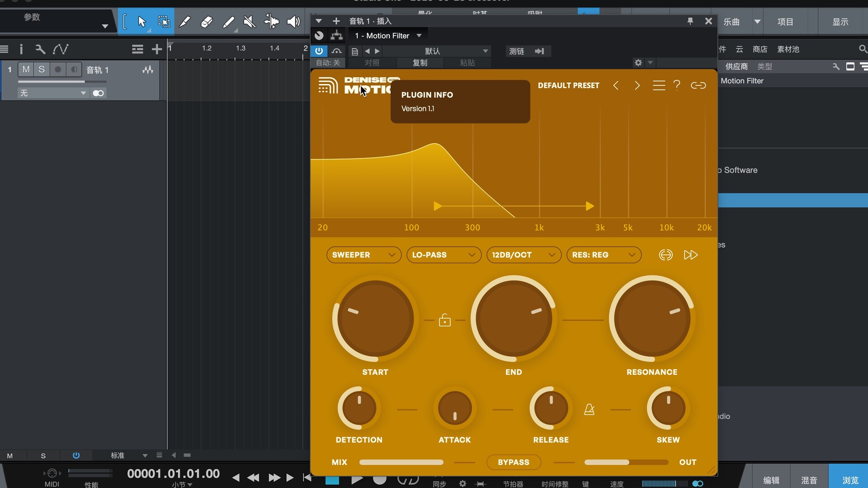Select the Mute tool icon
This screenshot has width=868, height=488.
(250, 22)
